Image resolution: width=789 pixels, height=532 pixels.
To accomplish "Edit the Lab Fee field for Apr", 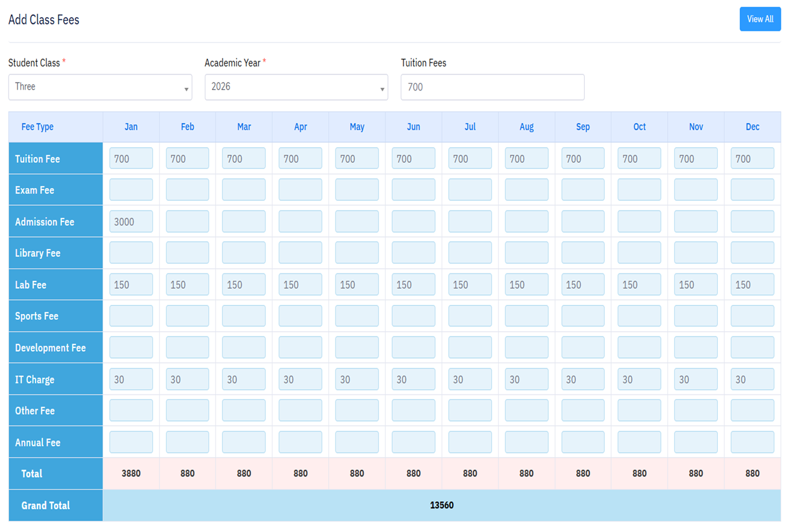I will tap(300, 285).
